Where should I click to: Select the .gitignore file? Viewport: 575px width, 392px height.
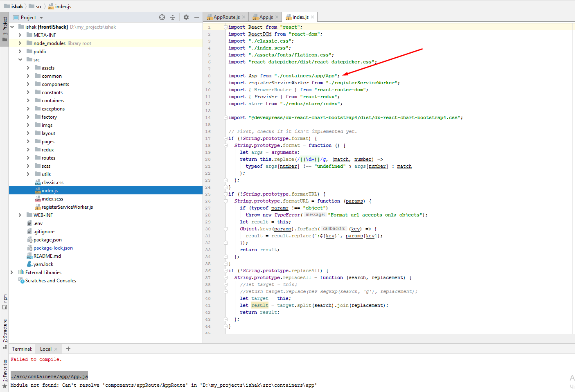click(x=44, y=232)
